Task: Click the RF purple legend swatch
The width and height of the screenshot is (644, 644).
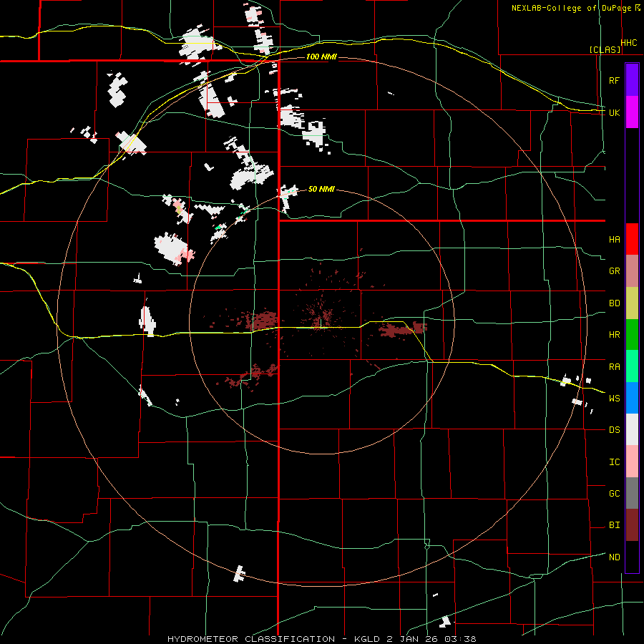Action: point(632,80)
